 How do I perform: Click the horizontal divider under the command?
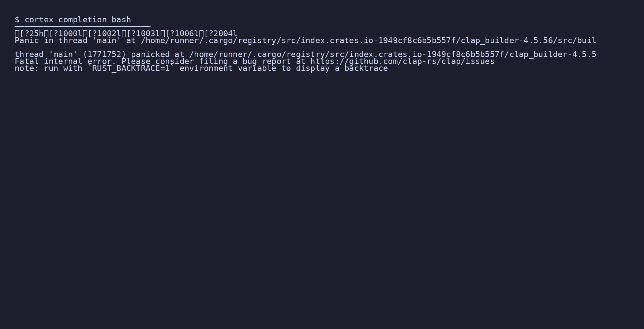point(82,26)
